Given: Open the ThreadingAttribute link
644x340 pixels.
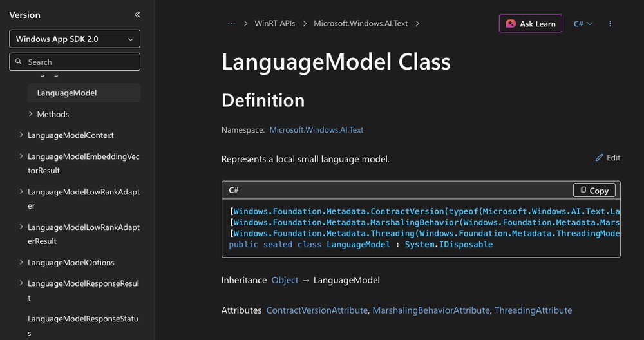Looking at the screenshot, I should coord(533,310).
